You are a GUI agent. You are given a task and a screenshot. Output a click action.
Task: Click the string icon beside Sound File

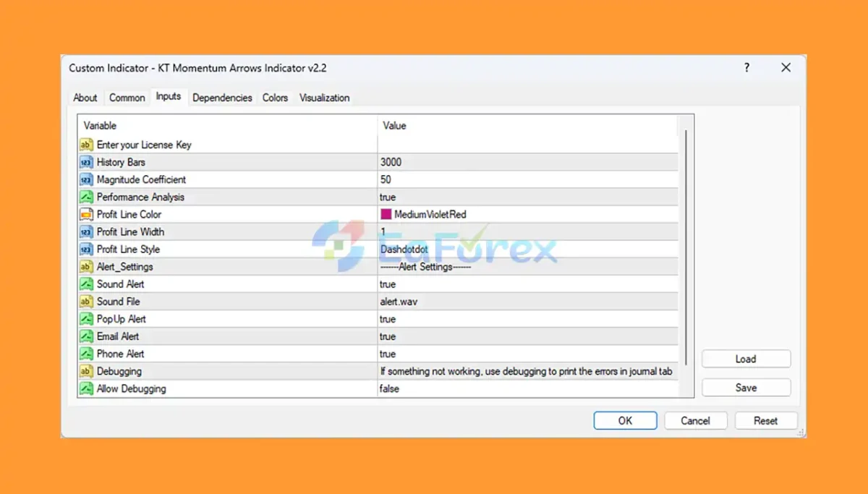coord(86,302)
